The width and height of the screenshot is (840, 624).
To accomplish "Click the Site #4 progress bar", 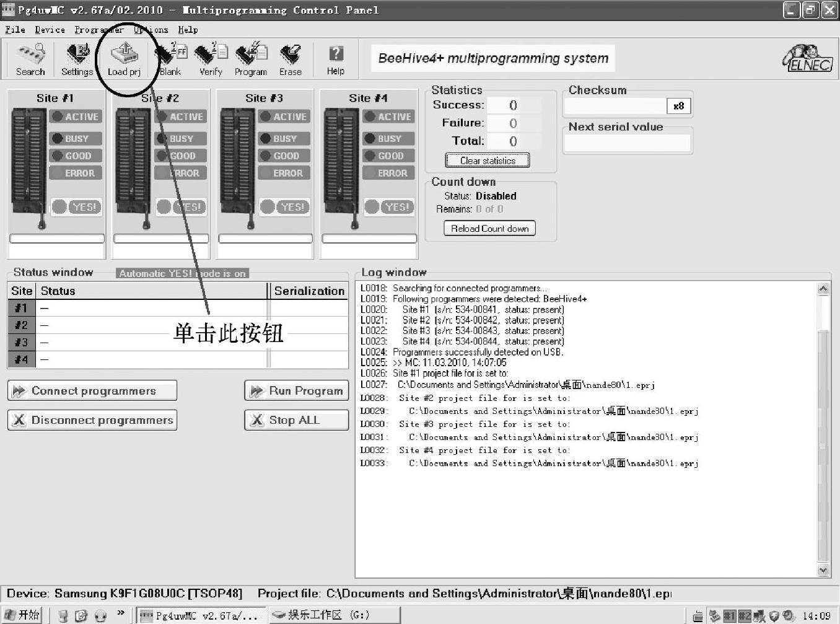I will (369, 239).
